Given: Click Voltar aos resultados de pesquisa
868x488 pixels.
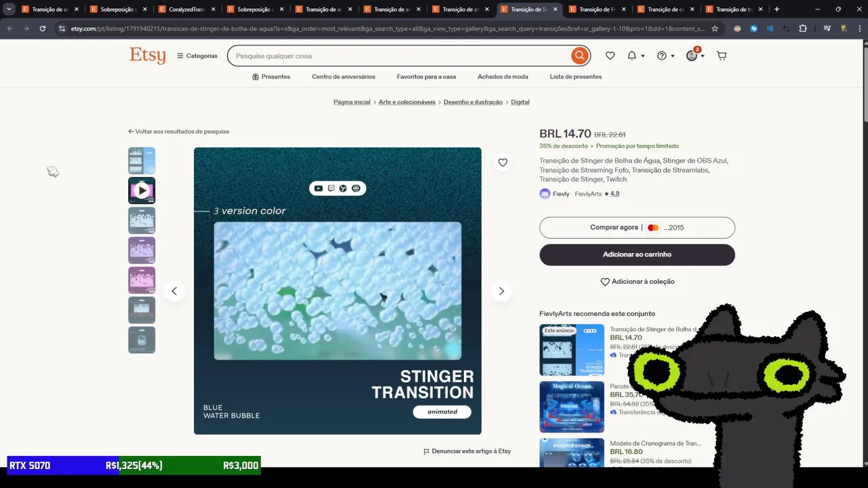Looking at the screenshot, I should [178, 131].
